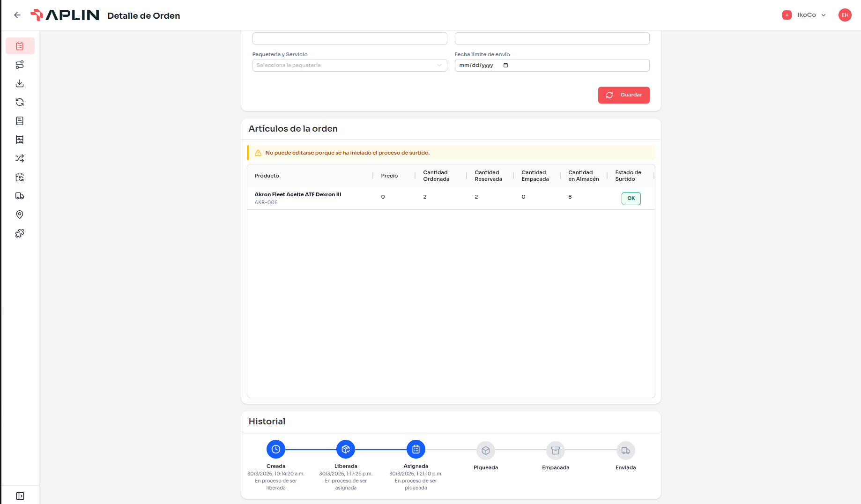Click the Asignada clipboard step icon
The image size is (861, 504).
click(416, 449)
